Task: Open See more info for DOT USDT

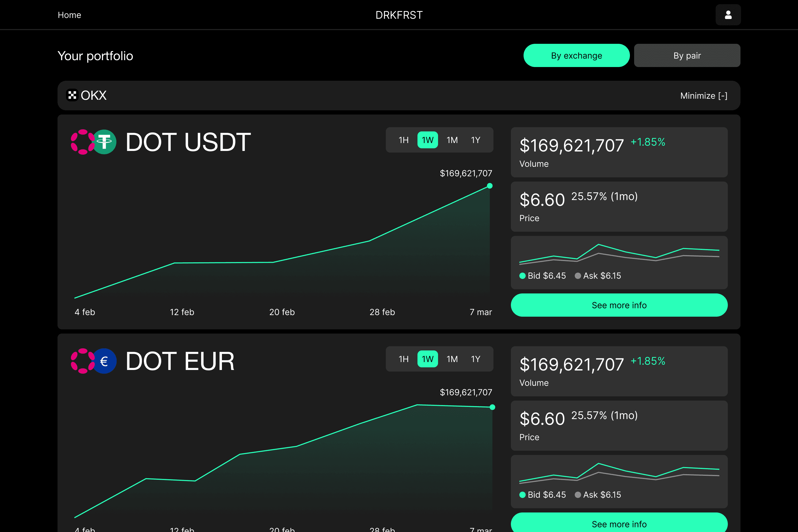Action: click(x=619, y=305)
